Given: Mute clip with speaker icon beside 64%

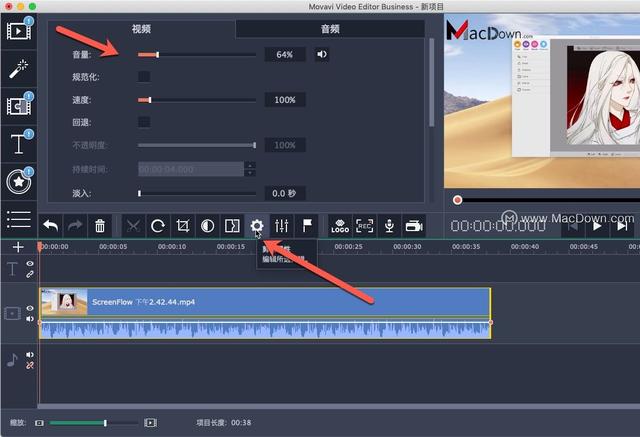Looking at the screenshot, I should point(322,54).
